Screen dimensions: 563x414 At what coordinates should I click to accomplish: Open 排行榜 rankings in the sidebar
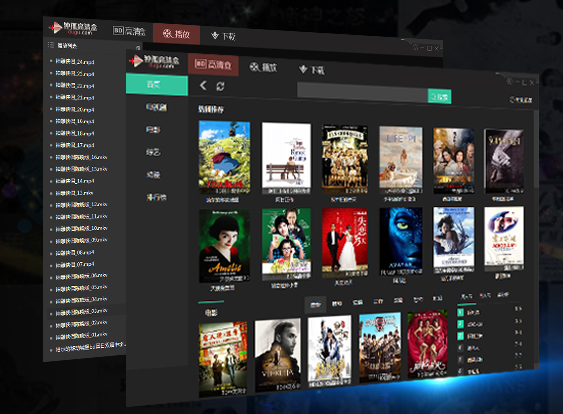point(156,197)
